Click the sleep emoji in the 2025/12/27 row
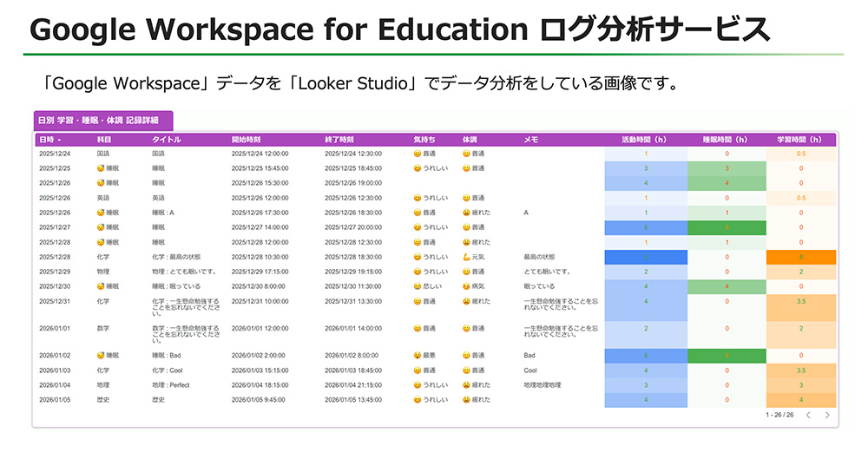This screenshot has width=868, height=459. pyautogui.click(x=101, y=226)
